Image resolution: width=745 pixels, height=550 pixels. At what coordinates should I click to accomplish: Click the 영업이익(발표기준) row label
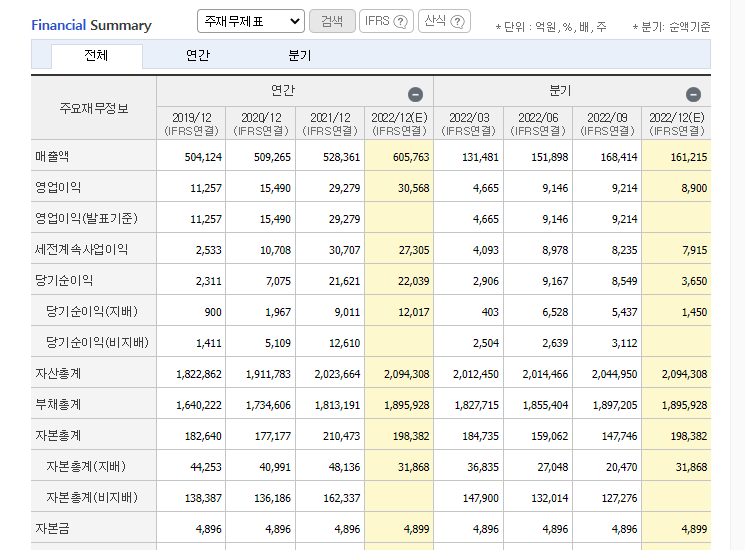click(x=86, y=218)
